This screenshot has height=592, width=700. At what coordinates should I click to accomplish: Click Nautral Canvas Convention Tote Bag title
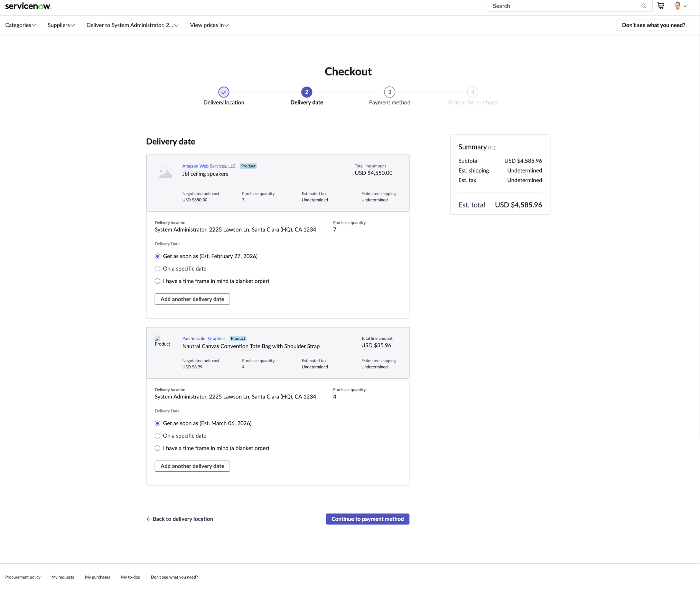(x=251, y=346)
